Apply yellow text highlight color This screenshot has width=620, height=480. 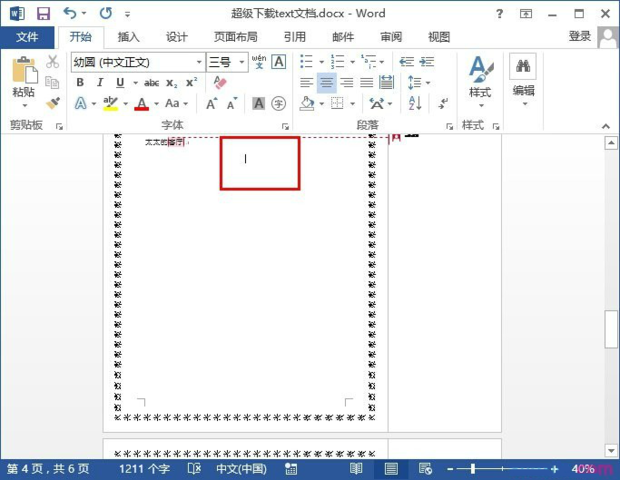(x=110, y=104)
